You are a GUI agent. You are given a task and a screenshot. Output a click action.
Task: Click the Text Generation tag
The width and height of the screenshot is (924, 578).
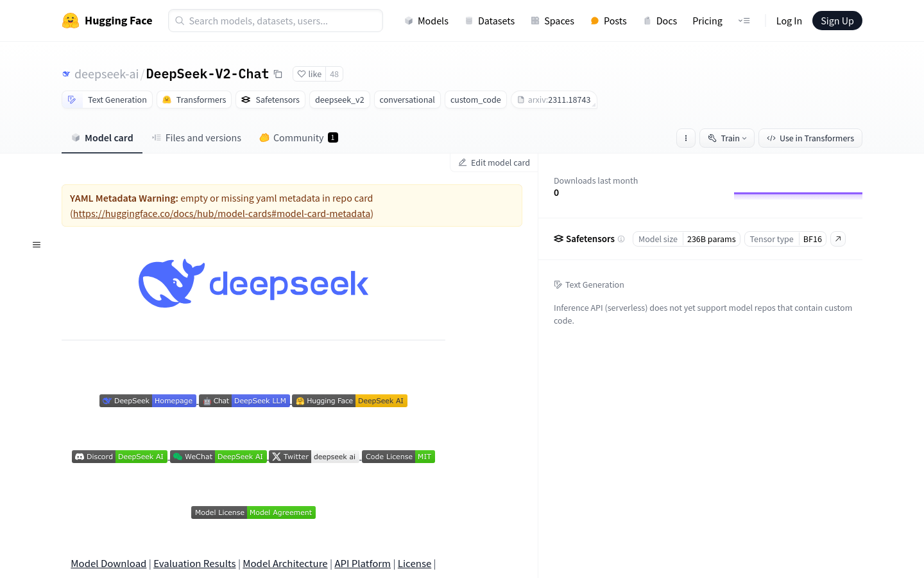pos(107,100)
